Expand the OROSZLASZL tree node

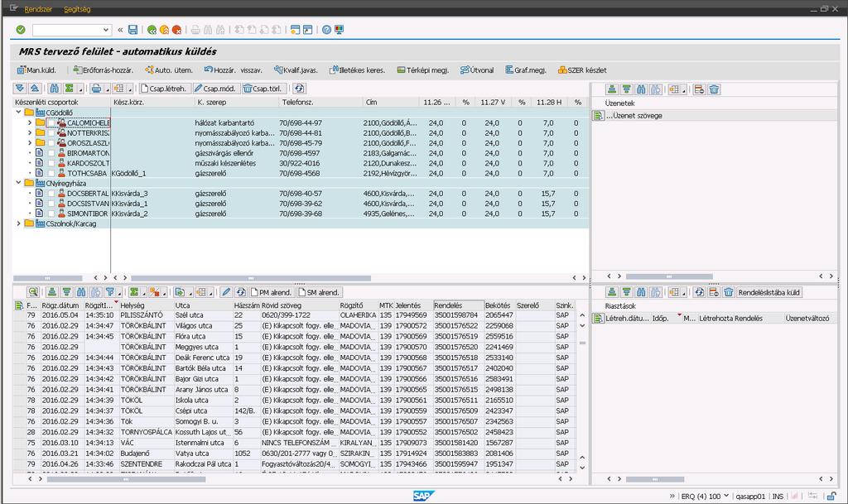click(x=30, y=143)
